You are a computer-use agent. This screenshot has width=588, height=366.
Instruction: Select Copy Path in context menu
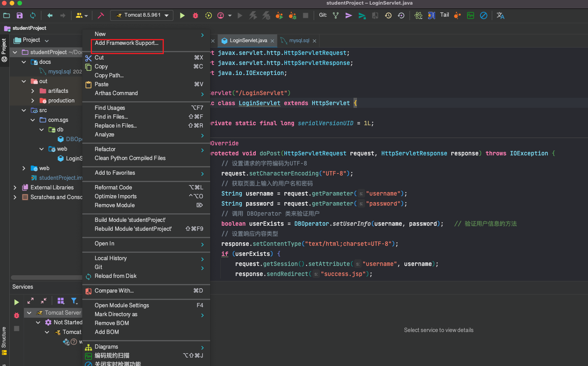[146, 75]
